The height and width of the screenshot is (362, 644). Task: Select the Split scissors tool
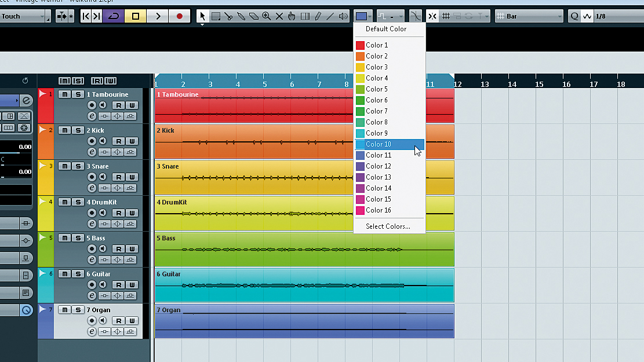(x=228, y=16)
